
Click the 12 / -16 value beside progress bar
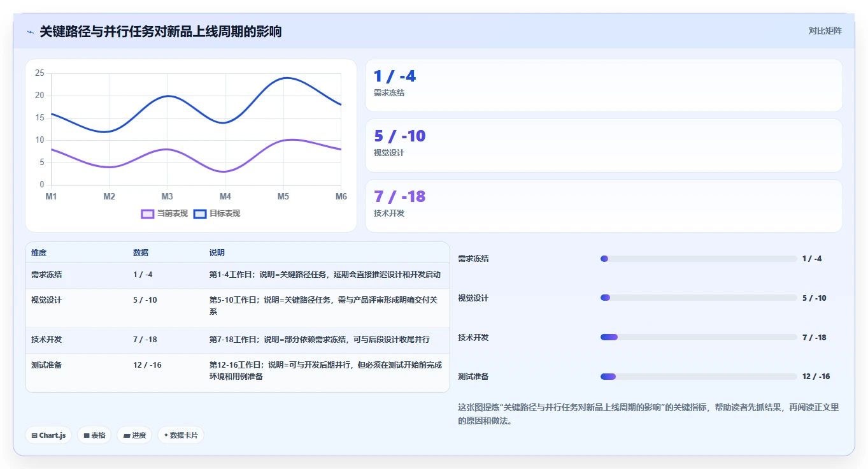[816, 377]
